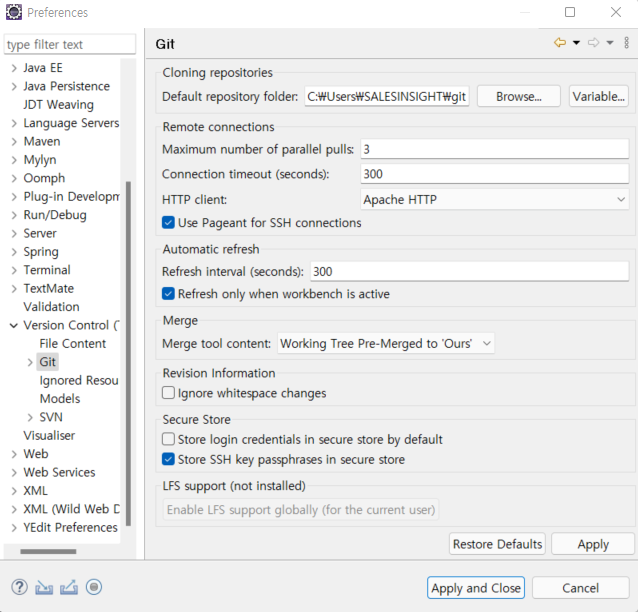This screenshot has width=638, height=612.
Task: Click the forward navigation arrow icon
Action: [593, 42]
